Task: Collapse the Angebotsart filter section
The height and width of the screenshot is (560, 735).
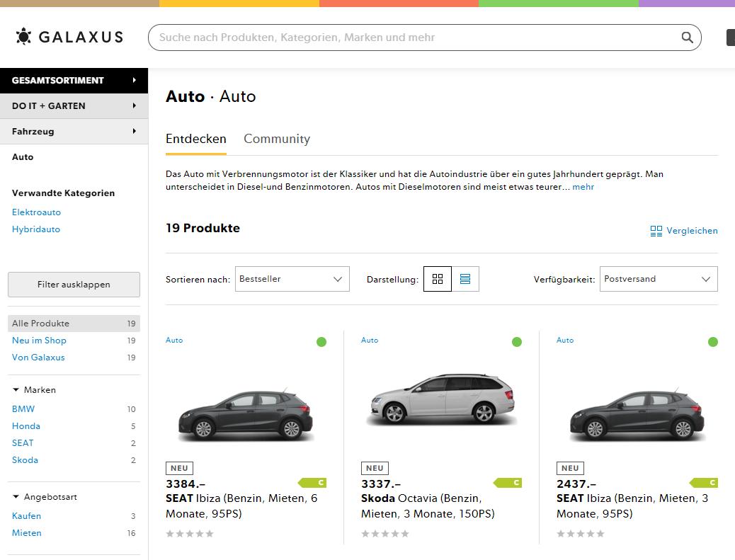Action: tap(16, 497)
